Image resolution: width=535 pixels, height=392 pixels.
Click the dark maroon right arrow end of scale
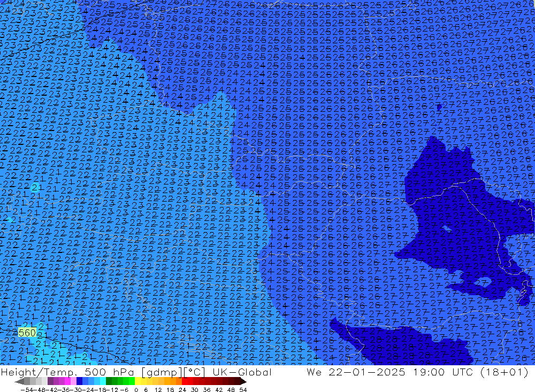pos(243,381)
